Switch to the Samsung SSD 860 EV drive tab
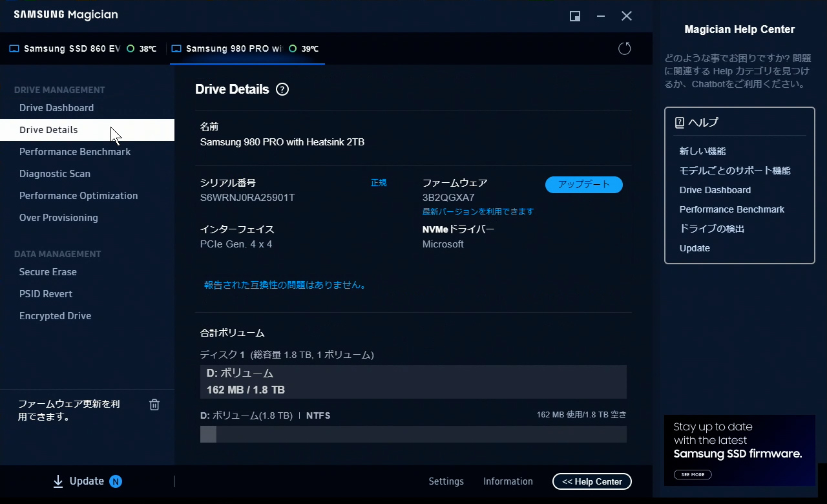The image size is (827, 504). (x=83, y=48)
